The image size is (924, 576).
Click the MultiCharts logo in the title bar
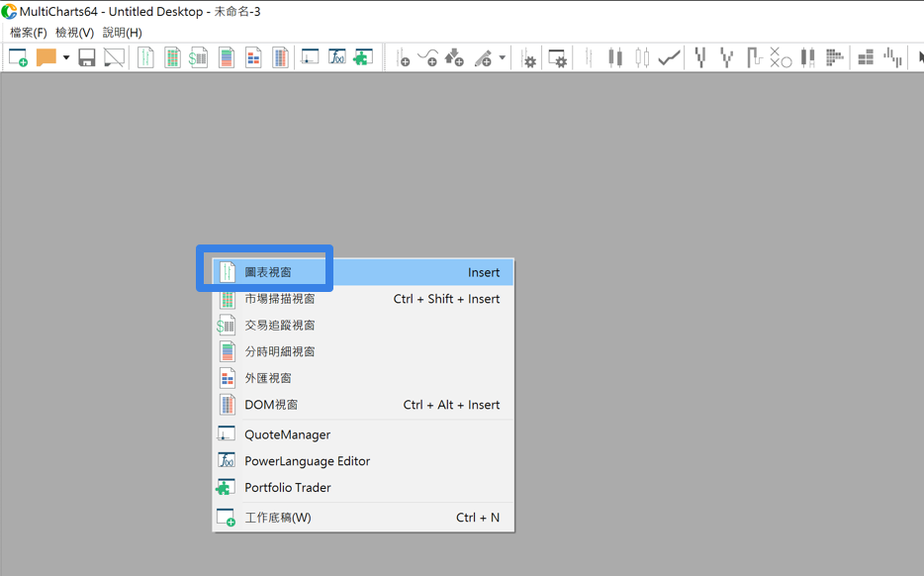coord(9,11)
